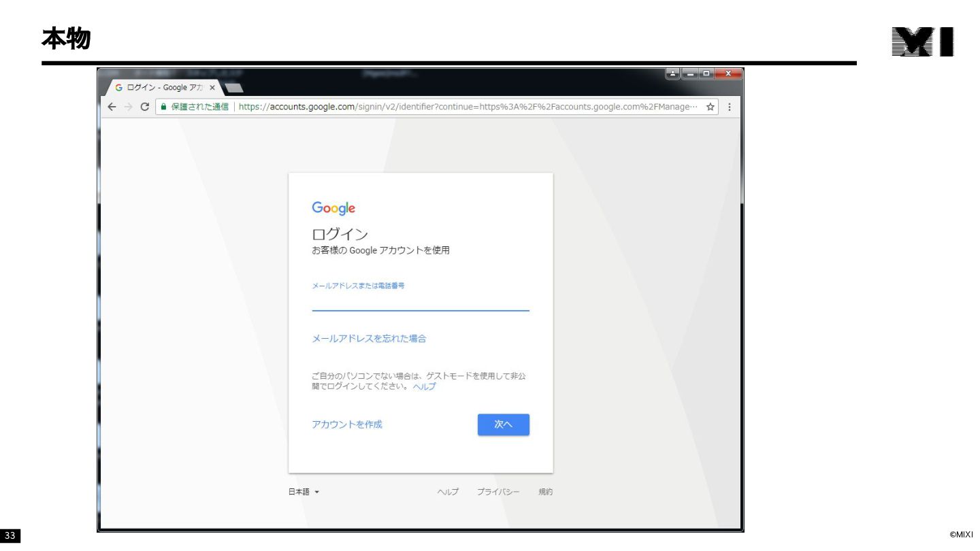Click the 保護された通信 secure label
This screenshot has width=980, height=551.
click(199, 107)
